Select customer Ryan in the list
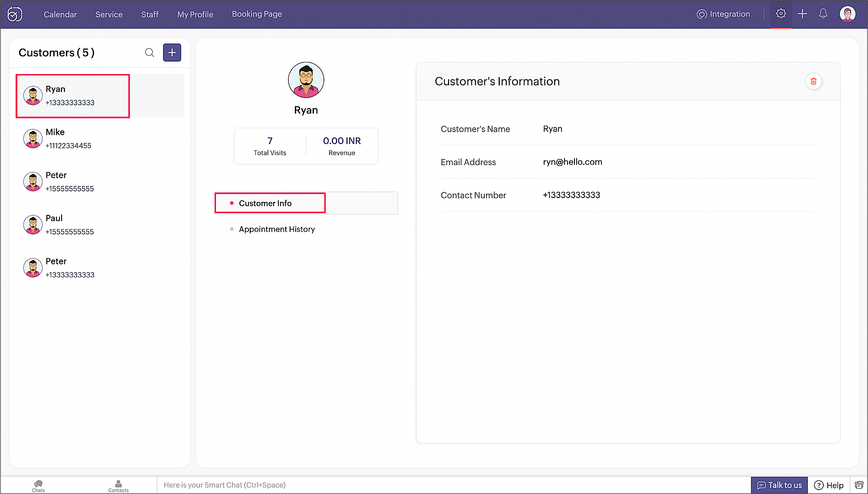This screenshot has height=494, width=868. [100, 95]
